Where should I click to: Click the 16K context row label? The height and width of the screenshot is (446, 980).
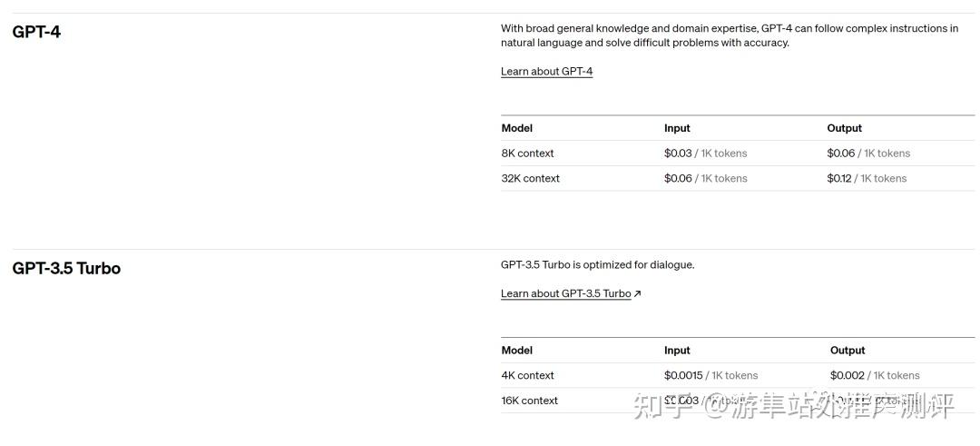[x=529, y=401]
